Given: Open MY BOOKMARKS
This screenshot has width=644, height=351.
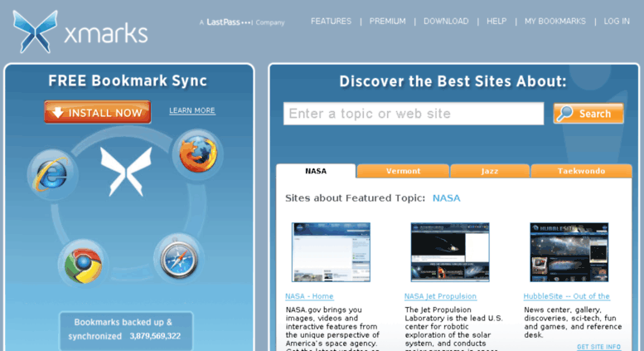Looking at the screenshot, I should [555, 22].
